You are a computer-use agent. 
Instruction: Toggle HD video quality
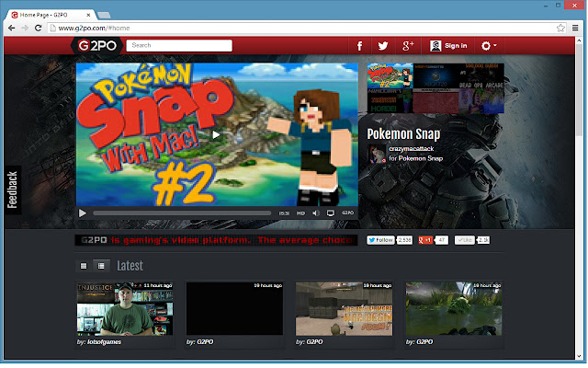point(300,213)
